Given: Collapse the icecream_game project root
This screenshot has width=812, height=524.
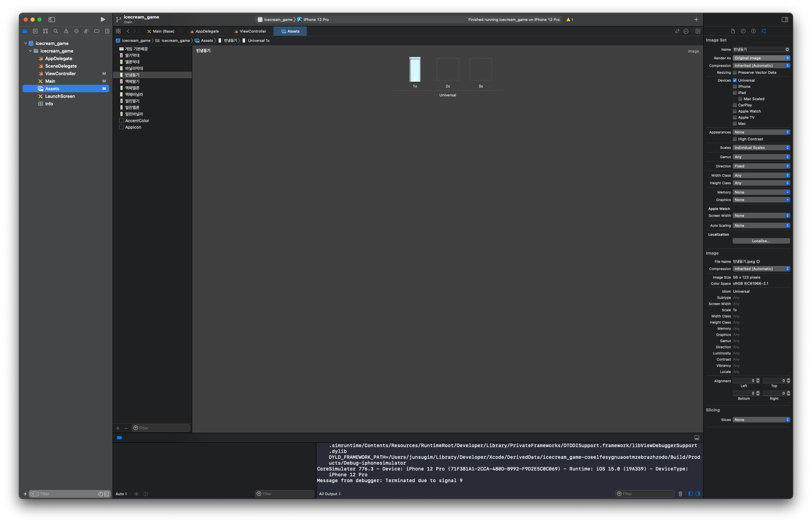Looking at the screenshot, I should click(x=25, y=43).
